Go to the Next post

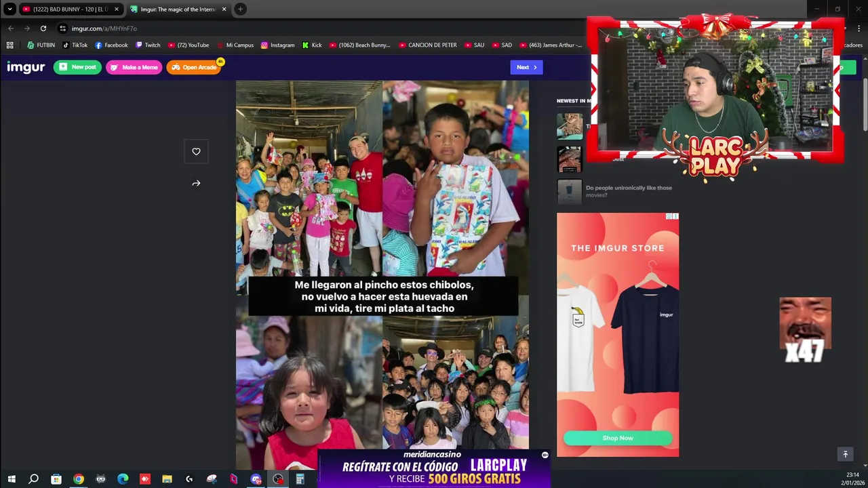tap(526, 67)
